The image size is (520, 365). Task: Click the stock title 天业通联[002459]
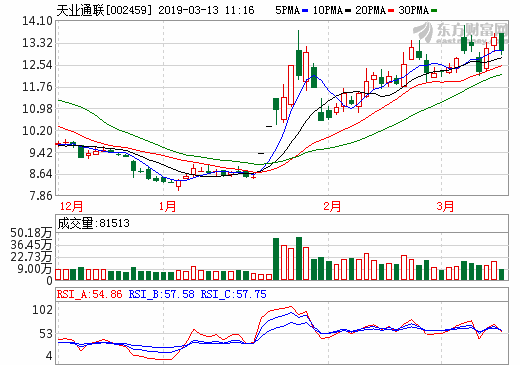[104, 10]
